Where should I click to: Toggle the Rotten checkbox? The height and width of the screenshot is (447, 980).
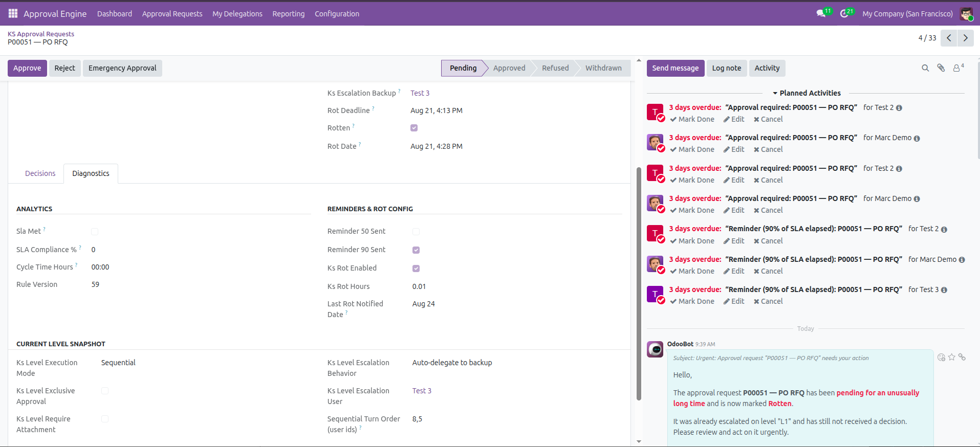click(x=414, y=128)
